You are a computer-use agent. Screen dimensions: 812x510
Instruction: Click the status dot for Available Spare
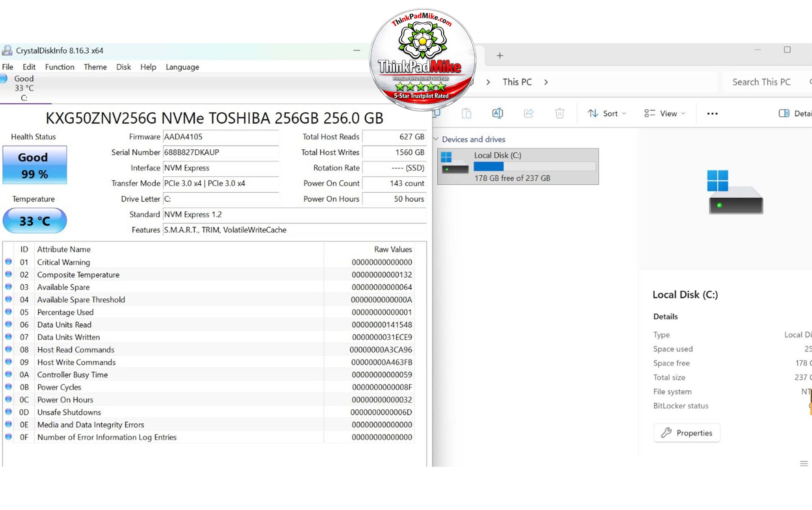tap(8, 287)
